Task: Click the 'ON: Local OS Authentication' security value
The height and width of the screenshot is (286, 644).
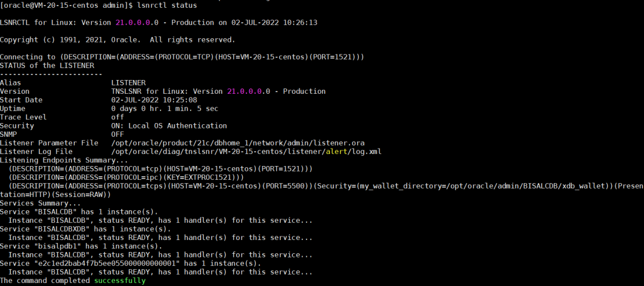Action: 169,126
